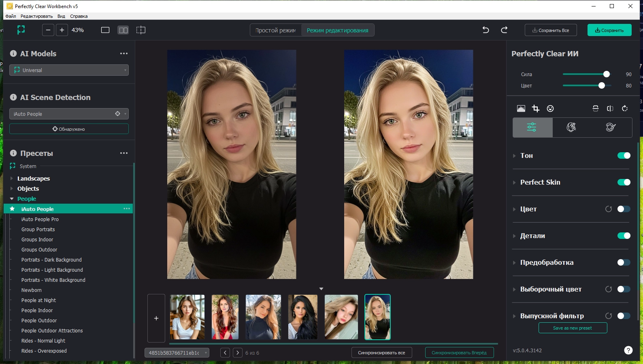Viewport: 643px width, 364px height.
Task: Zoom in with the plus button
Action: coord(62,30)
